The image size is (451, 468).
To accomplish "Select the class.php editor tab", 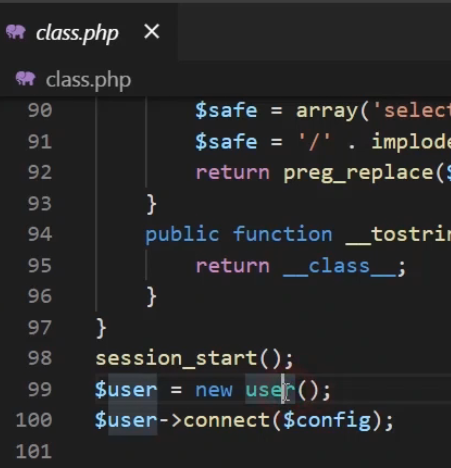I will click(x=88, y=33).
